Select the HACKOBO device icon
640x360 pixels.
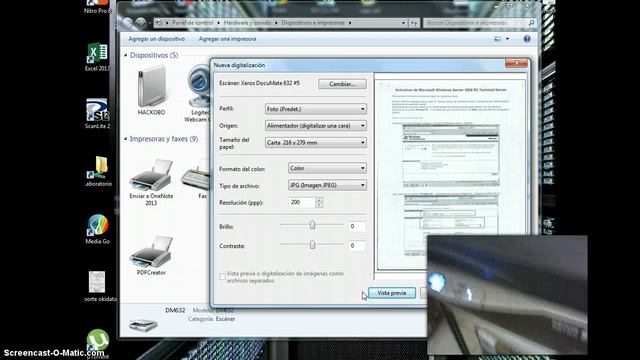point(151,91)
